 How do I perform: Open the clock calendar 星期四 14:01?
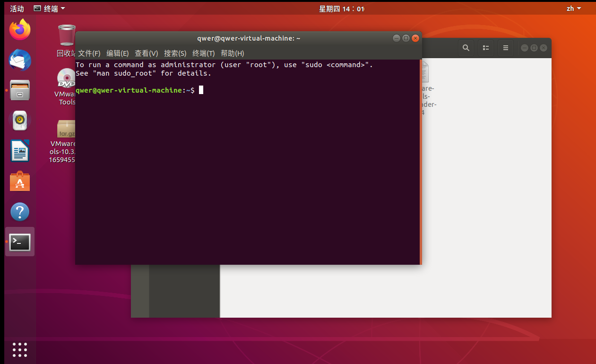pos(342,9)
